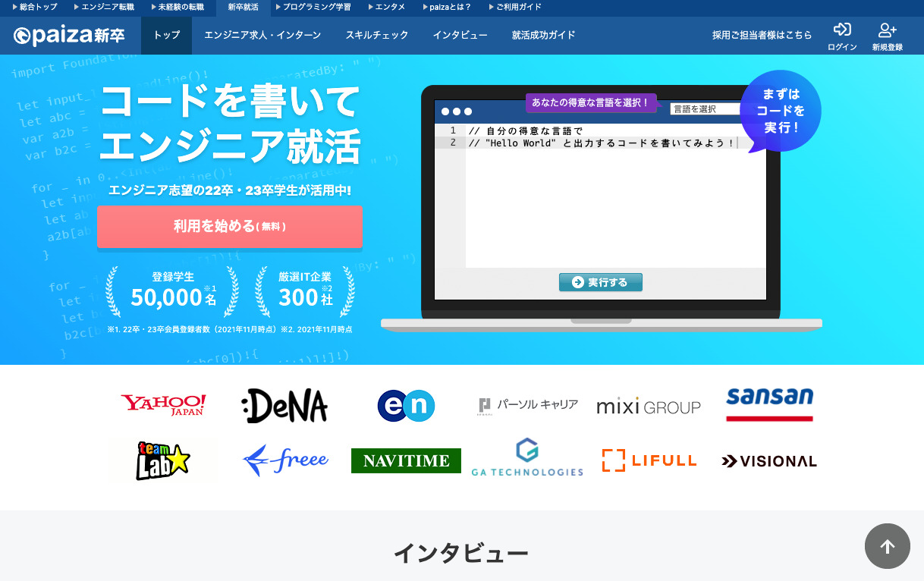Click the まずはコードを実行！ bubble
The width and height of the screenshot is (924, 581).
(x=781, y=111)
